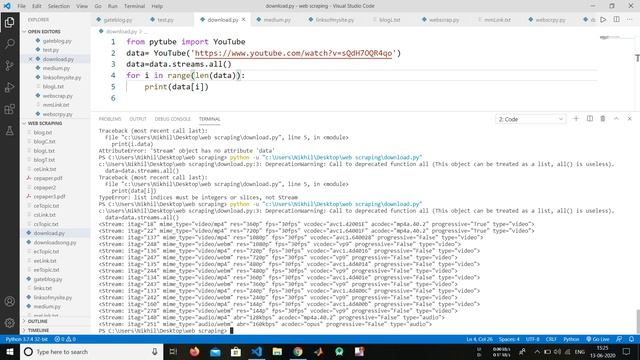Click Spaces: 4 indentation setting
Image resolution: width=640 pixels, height=360 pixels.
[x=509, y=339]
